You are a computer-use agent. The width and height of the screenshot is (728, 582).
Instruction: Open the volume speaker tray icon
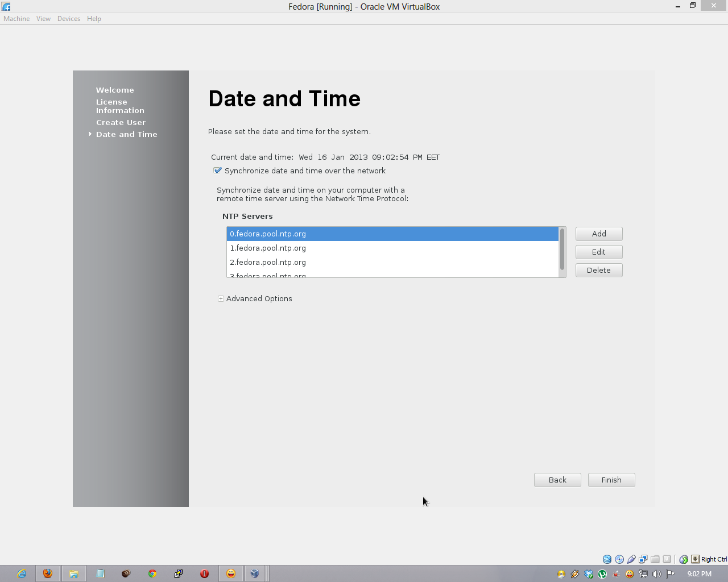pyautogui.click(x=657, y=574)
